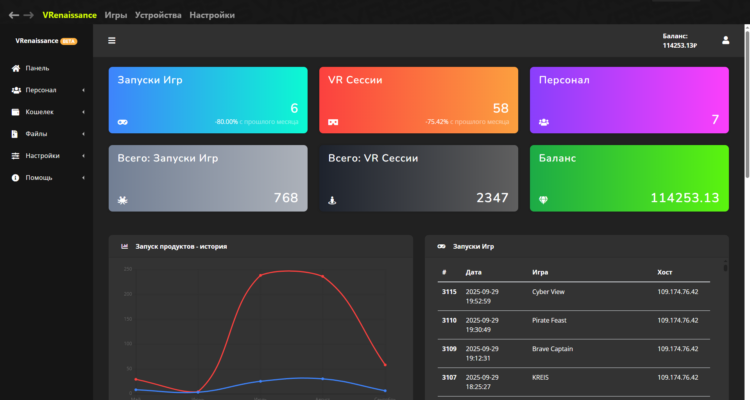This screenshot has width=750, height=400.
Task: Open the Всего: Запуски Игр gray card
Action: point(208,178)
